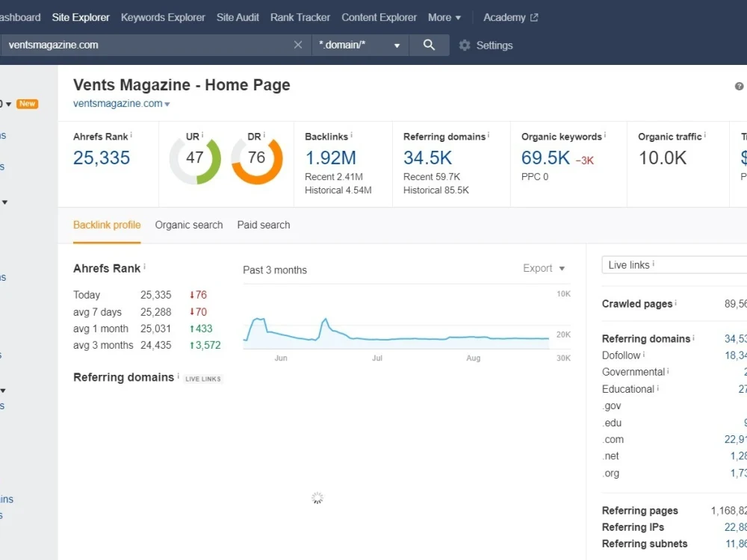This screenshot has height=560, width=747.
Task: Click 'Recent 2.41M' under Backlinks
Action: [x=334, y=177]
